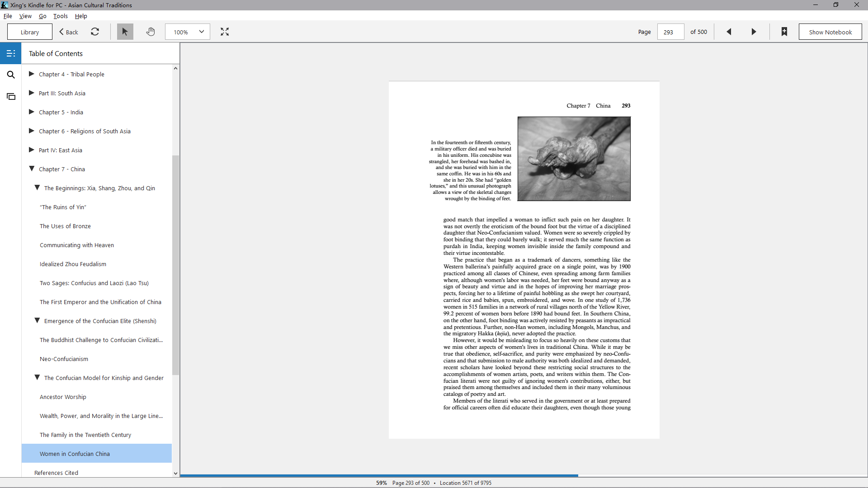Open the Tools menu
The width and height of the screenshot is (868, 488).
point(61,16)
